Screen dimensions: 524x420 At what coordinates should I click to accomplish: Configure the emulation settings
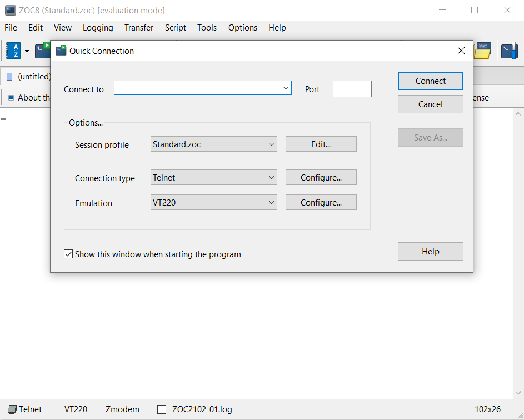[321, 202]
